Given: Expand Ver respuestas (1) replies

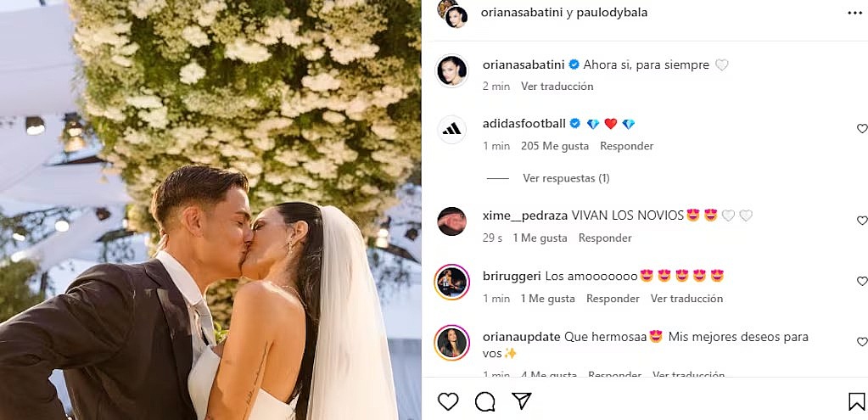Looking at the screenshot, I should (566, 178).
